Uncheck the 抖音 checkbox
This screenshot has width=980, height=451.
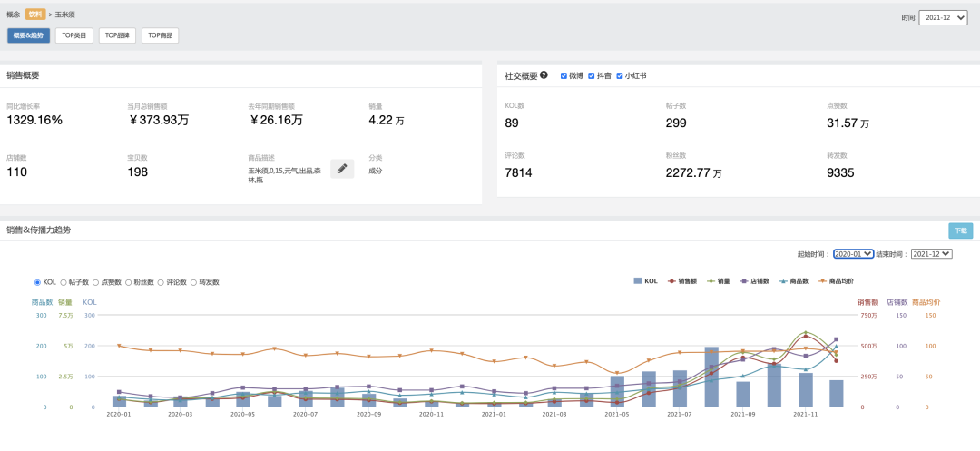pyautogui.click(x=592, y=75)
